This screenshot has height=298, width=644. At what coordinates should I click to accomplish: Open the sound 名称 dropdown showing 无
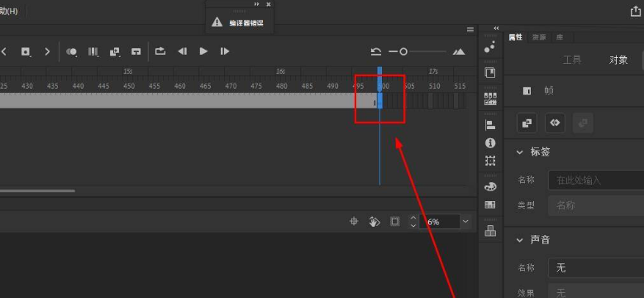(x=596, y=268)
